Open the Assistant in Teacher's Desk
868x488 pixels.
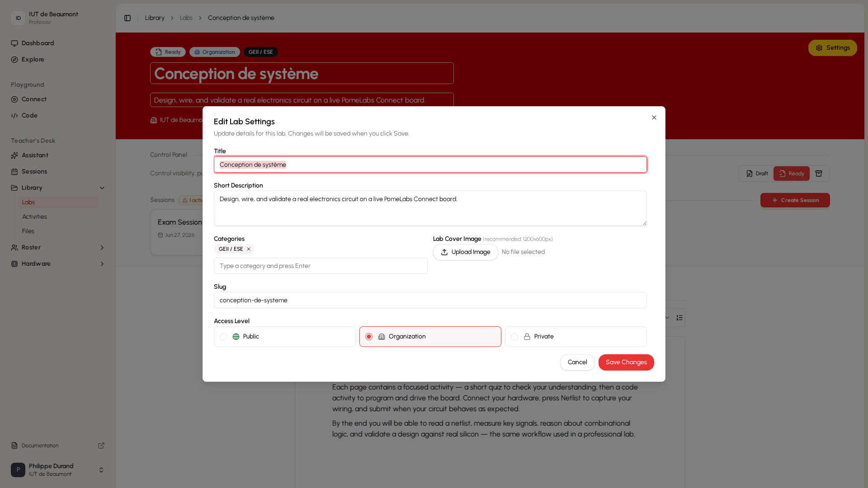click(x=58, y=155)
